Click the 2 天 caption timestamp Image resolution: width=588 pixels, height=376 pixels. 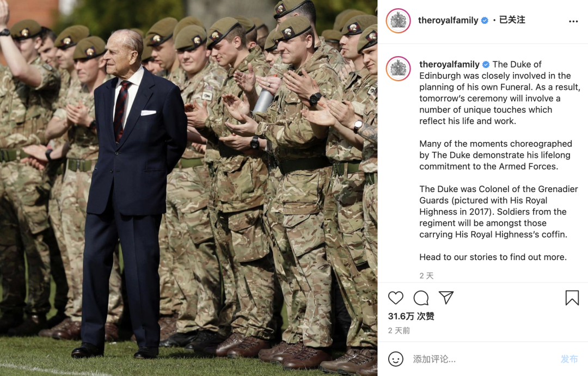426,275
